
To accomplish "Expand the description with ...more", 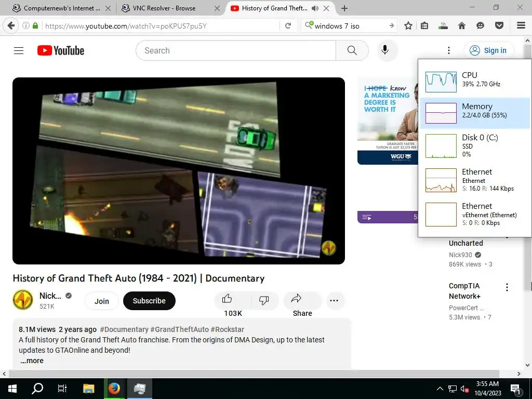I will pyautogui.click(x=32, y=361).
